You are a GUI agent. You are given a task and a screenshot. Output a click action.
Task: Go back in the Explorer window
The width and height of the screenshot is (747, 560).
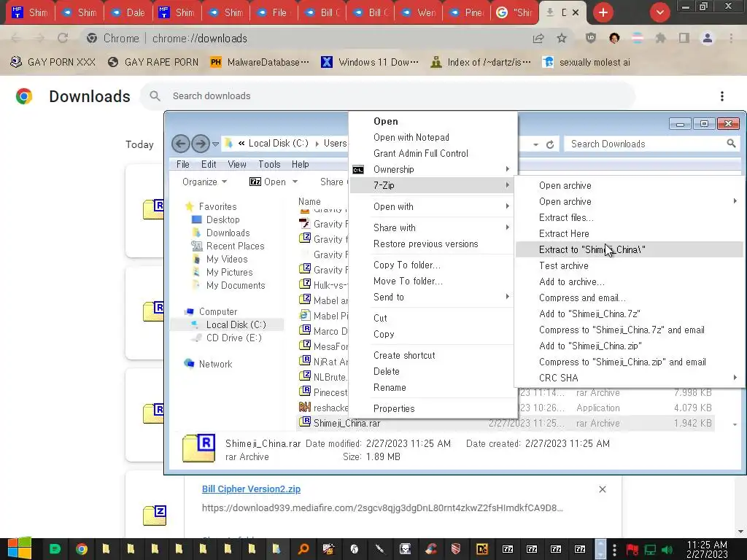coord(181,144)
